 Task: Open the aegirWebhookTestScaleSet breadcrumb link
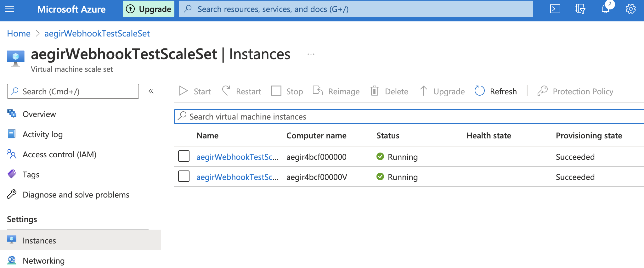tap(97, 33)
